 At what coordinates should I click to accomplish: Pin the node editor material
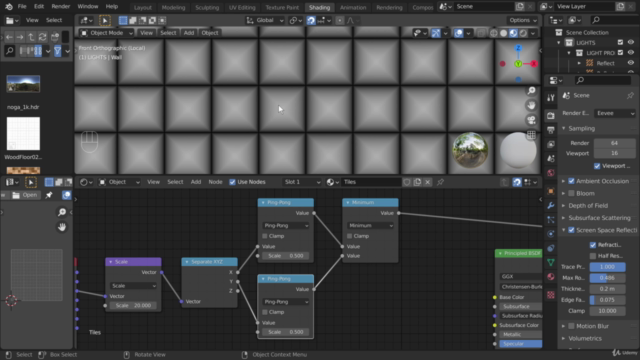click(440, 182)
